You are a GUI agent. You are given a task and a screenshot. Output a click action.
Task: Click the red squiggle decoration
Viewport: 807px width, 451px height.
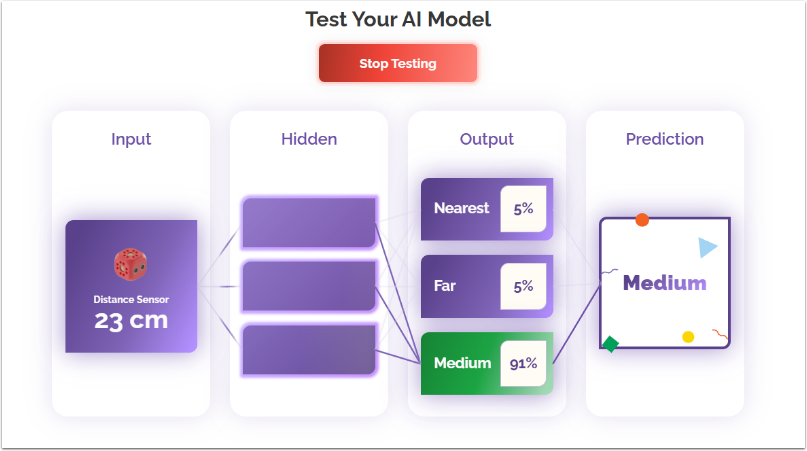pos(719,333)
